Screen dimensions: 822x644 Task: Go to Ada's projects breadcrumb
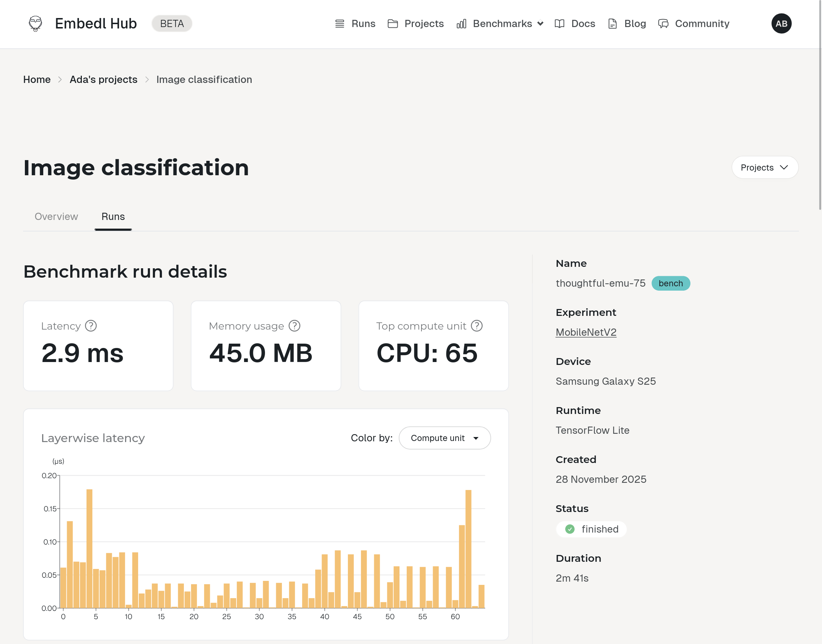click(x=103, y=80)
